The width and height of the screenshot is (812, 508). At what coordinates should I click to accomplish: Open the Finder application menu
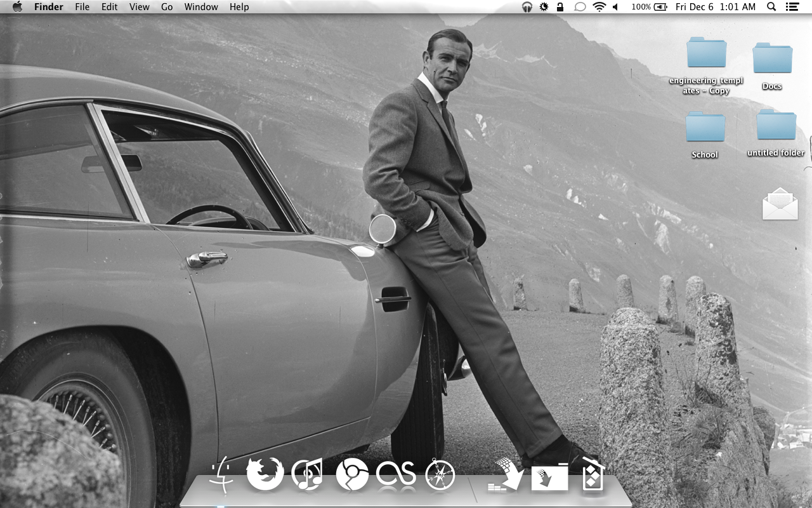[49, 7]
